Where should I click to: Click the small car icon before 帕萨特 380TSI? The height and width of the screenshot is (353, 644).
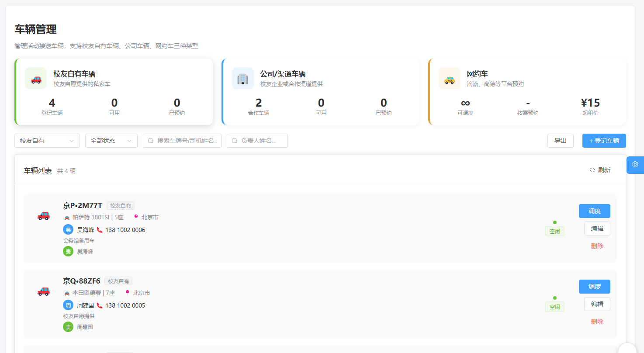point(67,218)
